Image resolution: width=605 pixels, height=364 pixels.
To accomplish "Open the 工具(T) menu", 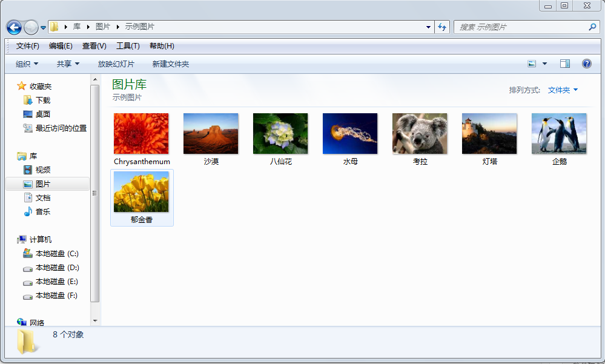I will (128, 46).
